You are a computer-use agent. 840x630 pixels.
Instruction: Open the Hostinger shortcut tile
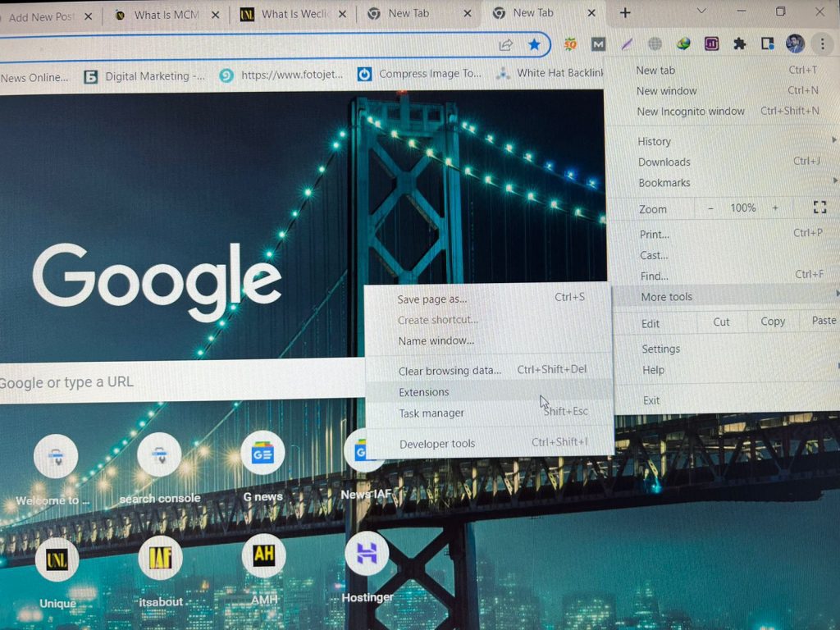pos(367,553)
